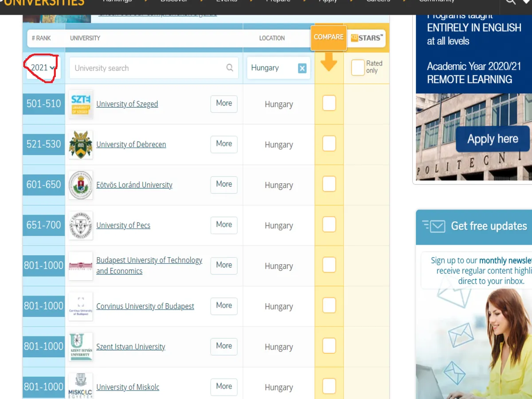Click Eötvös Loránd University seal icon
The width and height of the screenshot is (532, 399).
(81, 185)
